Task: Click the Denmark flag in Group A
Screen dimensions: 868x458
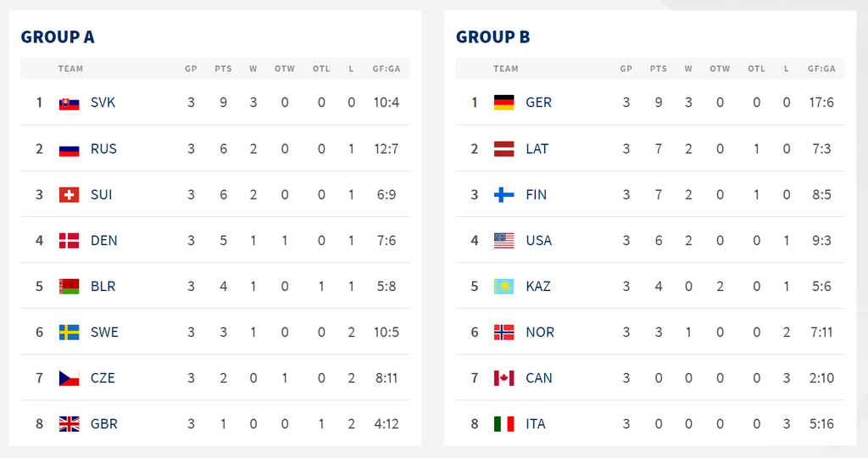Action: (69, 241)
